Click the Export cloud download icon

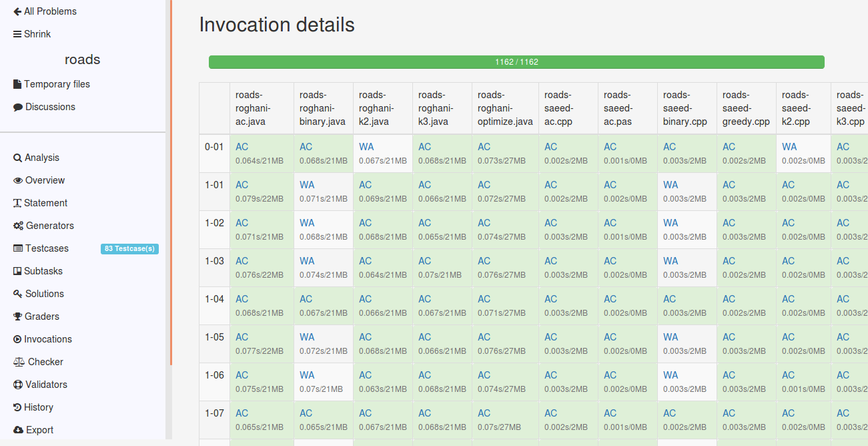(18, 430)
